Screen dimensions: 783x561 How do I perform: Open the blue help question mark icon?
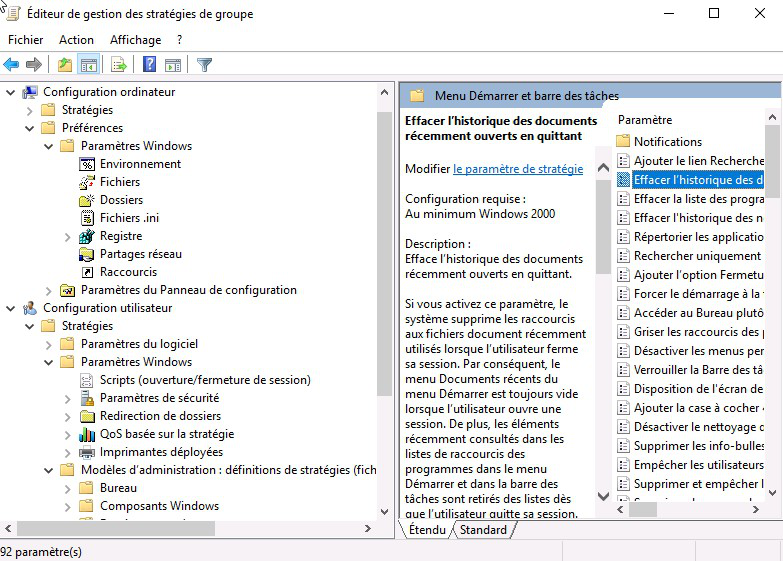pyautogui.click(x=149, y=64)
